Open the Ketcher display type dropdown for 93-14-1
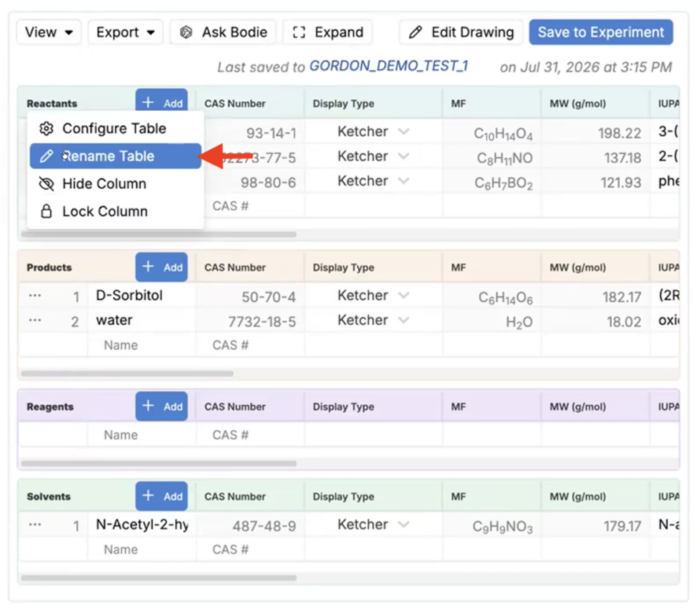 [x=403, y=131]
